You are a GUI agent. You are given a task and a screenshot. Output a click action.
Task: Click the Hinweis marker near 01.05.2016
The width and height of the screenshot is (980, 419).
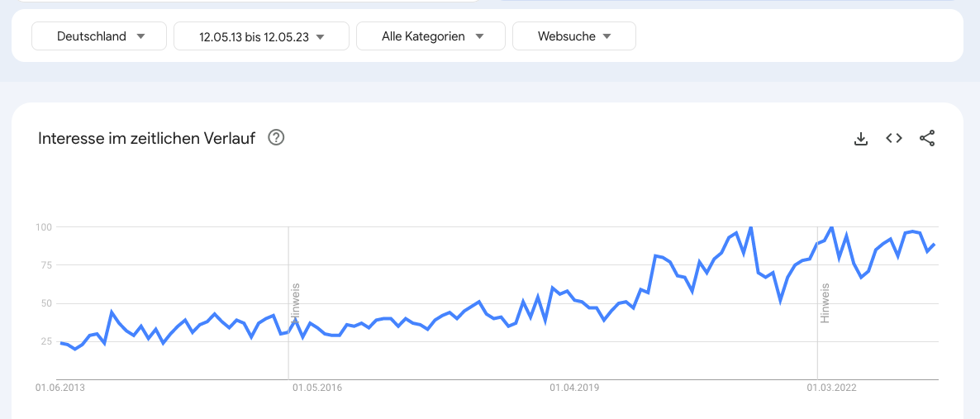click(297, 303)
